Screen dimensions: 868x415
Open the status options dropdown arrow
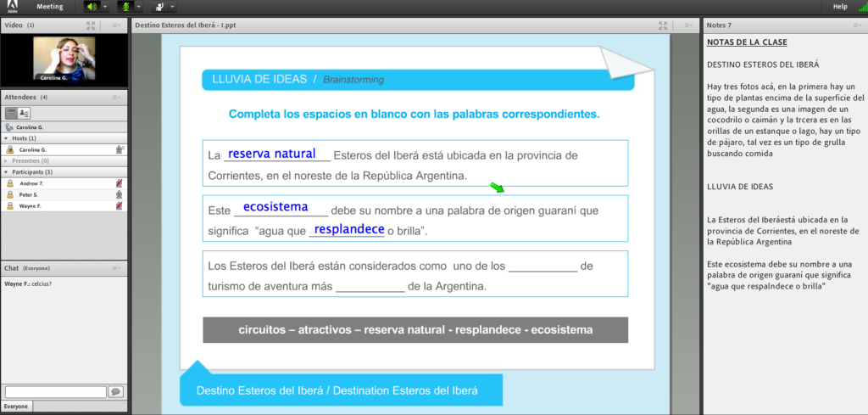172,6
